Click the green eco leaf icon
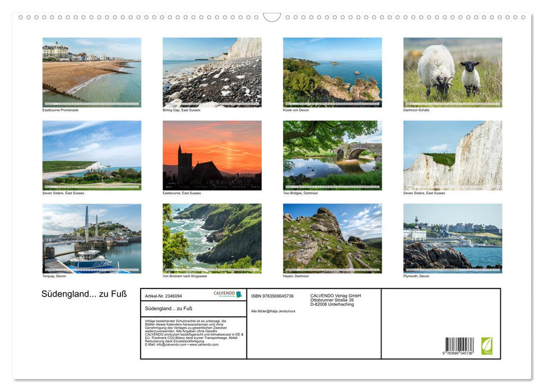The image size is (544, 392). tap(486, 346)
